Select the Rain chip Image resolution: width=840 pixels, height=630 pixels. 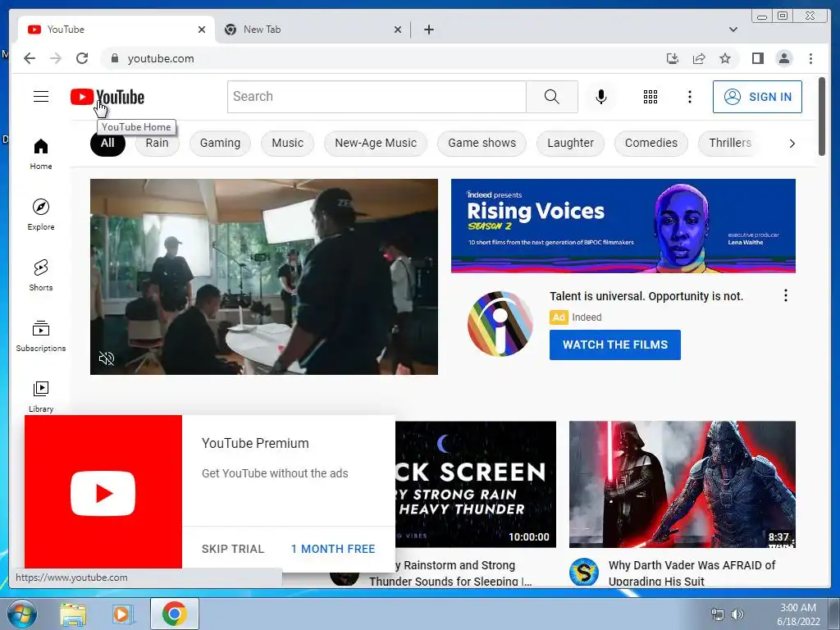coord(157,143)
